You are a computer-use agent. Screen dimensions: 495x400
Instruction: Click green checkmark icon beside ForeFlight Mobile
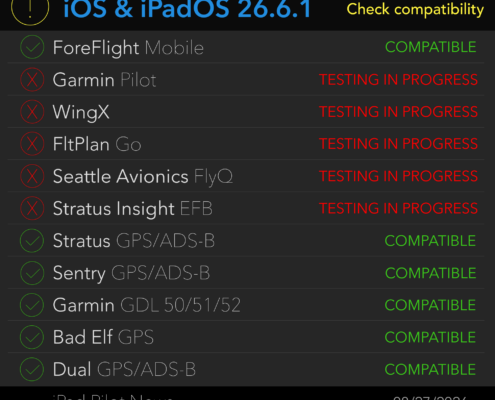click(32, 47)
